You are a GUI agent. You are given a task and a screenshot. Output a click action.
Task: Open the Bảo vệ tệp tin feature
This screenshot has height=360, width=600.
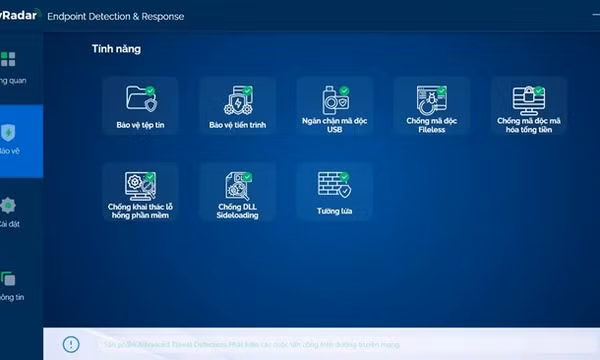click(140, 106)
